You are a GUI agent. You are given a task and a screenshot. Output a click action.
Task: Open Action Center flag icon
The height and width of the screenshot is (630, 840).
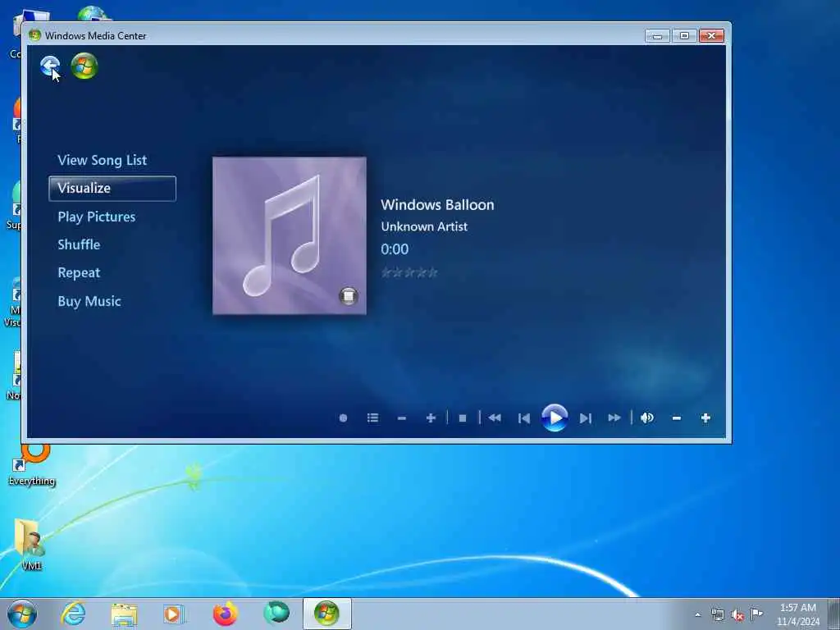(756, 614)
